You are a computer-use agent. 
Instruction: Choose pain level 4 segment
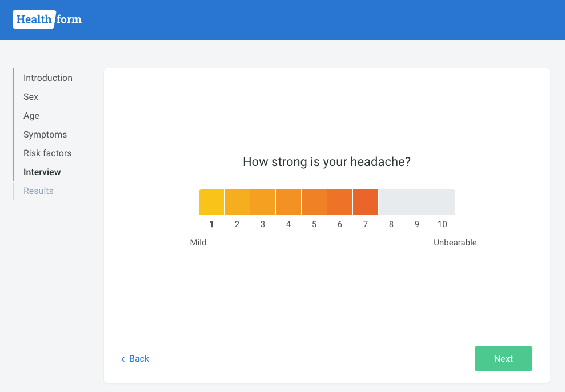(288, 203)
